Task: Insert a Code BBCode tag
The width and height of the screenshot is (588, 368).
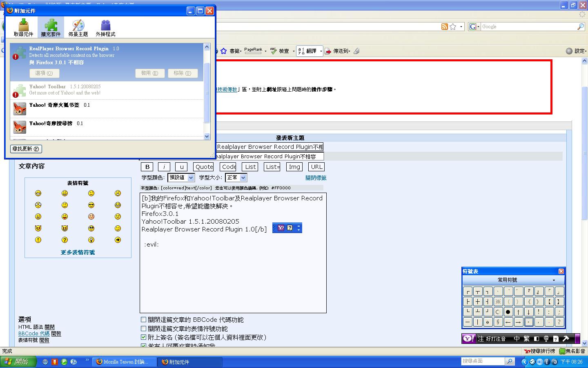Action: coord(229,167)
